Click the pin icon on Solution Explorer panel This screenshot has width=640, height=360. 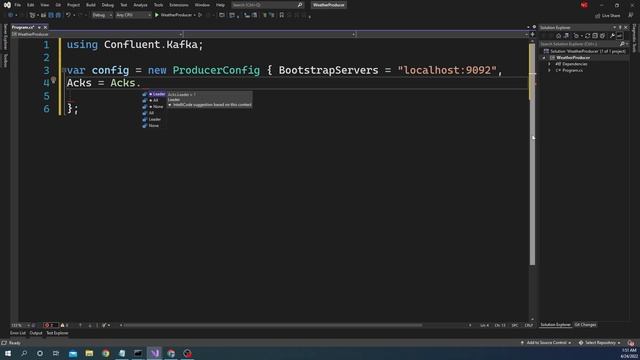pos(620,27)
